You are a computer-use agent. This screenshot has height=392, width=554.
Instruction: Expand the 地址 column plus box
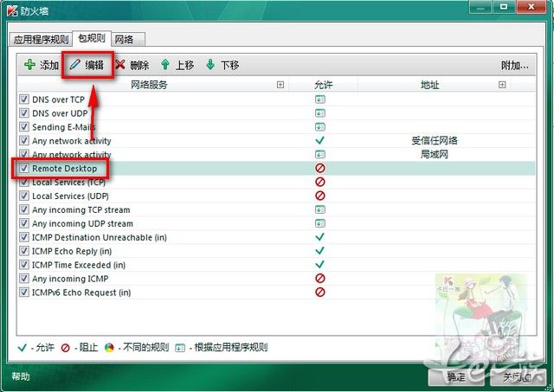[x=502, y=85]
